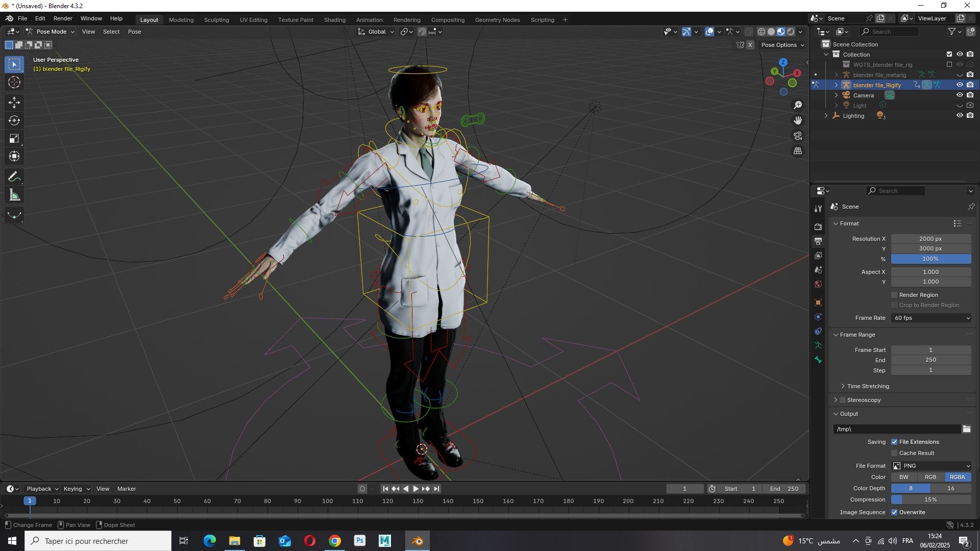Uncheck Overwrite checkbox
Screen dimensions: 980x551
click(894, 512)
